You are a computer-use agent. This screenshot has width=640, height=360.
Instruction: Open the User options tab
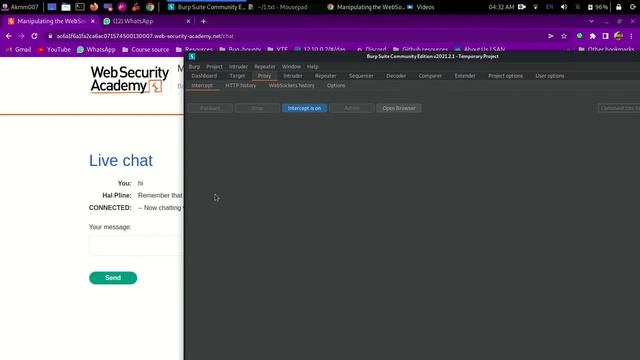coord(550,76)
